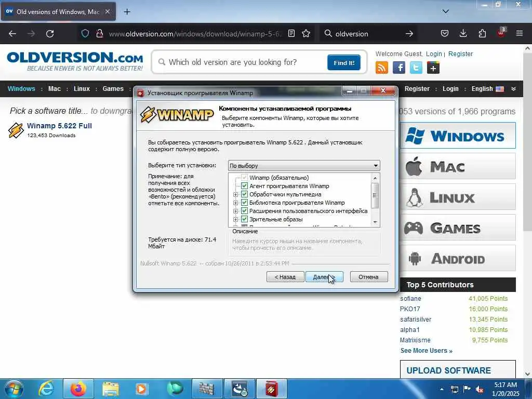Image resolution: width=532 pixels, height=399 pixels.
Task: Submit the oldversion search arrow
Action: coord(409,34)
